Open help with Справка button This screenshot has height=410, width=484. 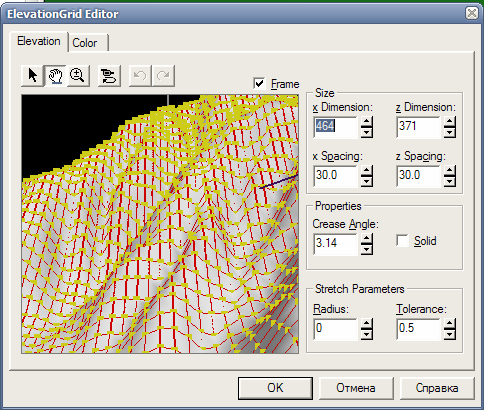[437, 388]
